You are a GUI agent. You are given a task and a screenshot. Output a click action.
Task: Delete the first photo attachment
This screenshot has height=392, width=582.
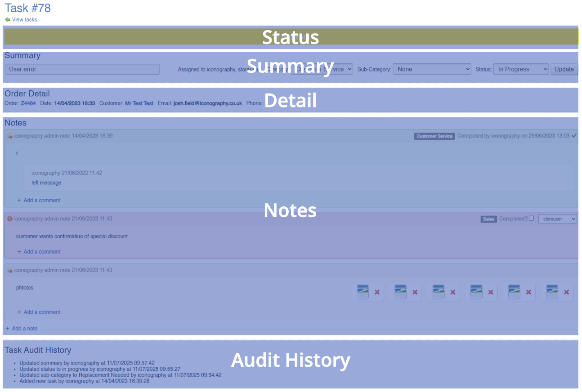click(x=377, y=292)
